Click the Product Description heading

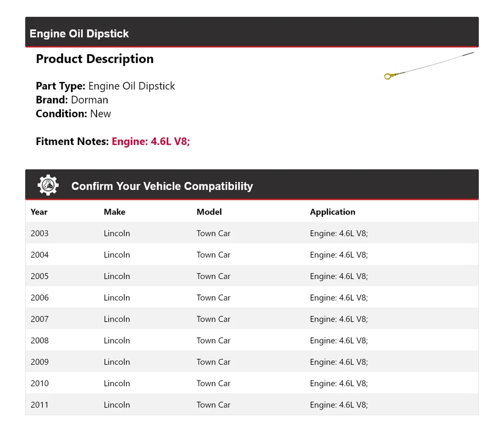(94, 59)
